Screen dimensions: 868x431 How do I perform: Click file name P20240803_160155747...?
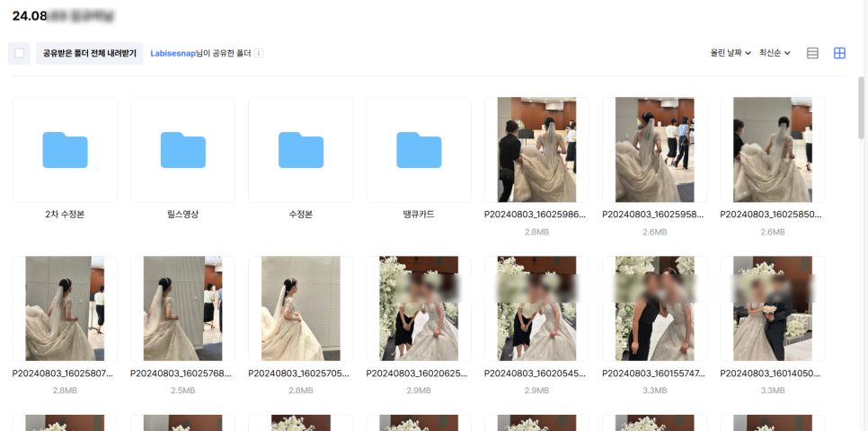(x=654, y=374)
